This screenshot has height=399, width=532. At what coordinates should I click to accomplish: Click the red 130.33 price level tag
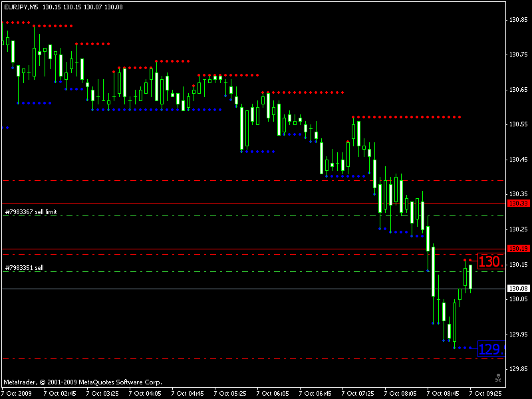pyautogui.click(x=519, y=203)
